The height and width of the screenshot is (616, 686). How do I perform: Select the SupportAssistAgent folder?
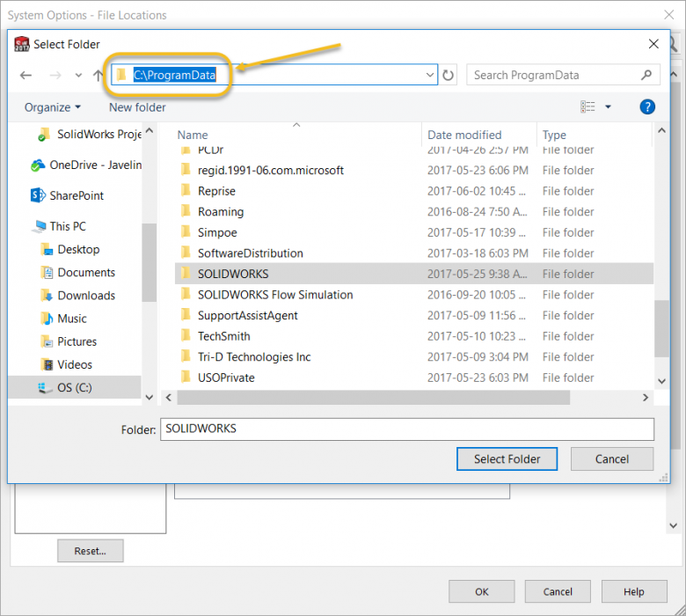tap(414, 315)
